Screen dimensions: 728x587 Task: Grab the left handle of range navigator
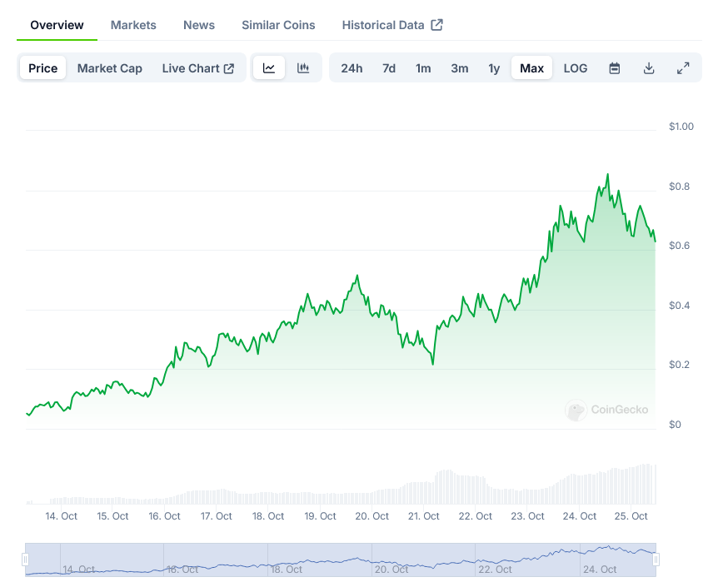pyautogui.click(x=26, y=560)
